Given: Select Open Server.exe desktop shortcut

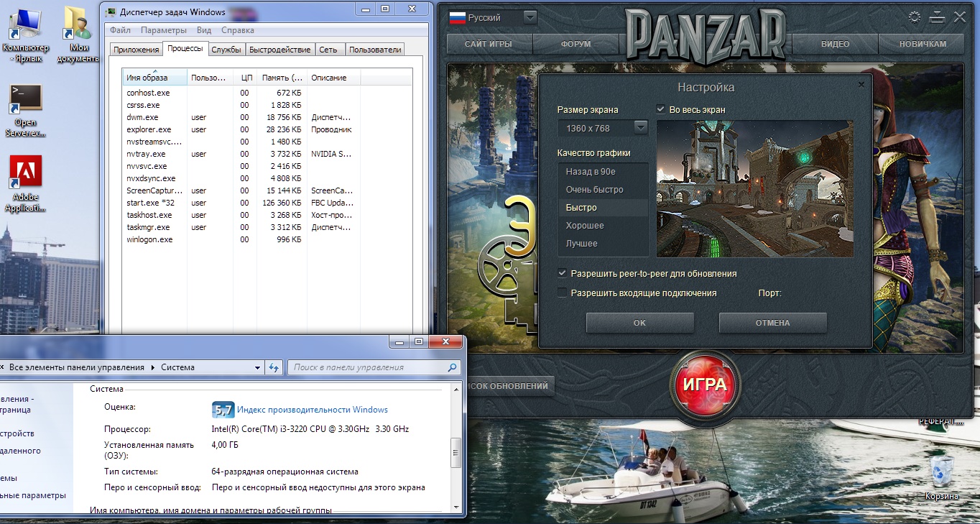Looking at the screenshot, I should 26,109.
